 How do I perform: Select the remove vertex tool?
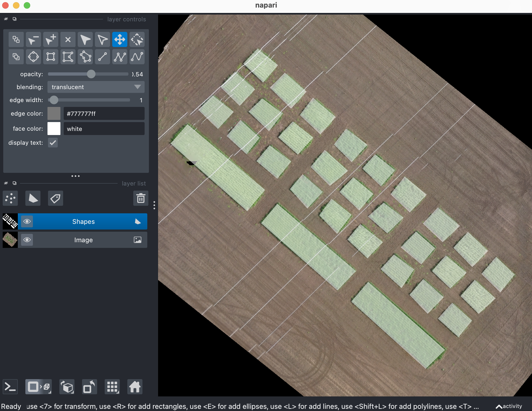(x=33, y=40)
